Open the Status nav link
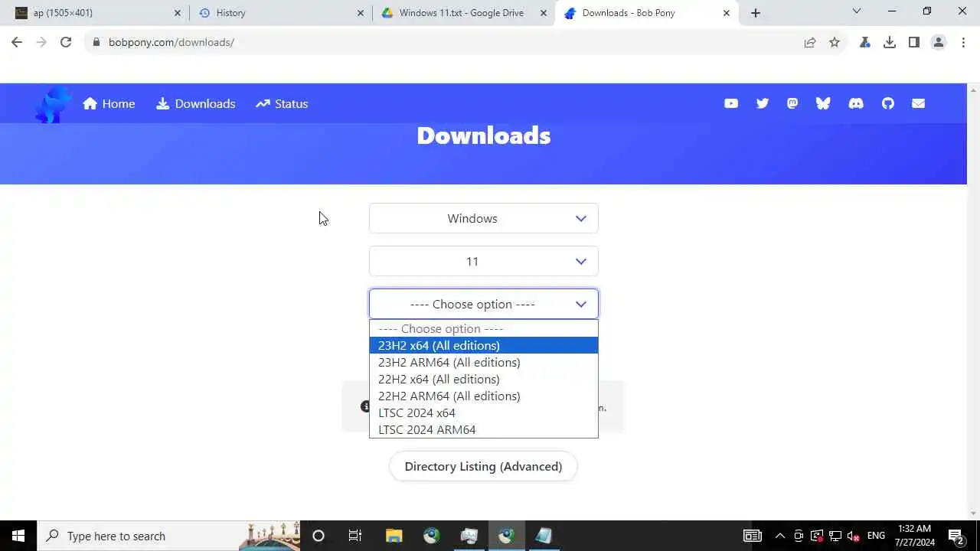 282,103
